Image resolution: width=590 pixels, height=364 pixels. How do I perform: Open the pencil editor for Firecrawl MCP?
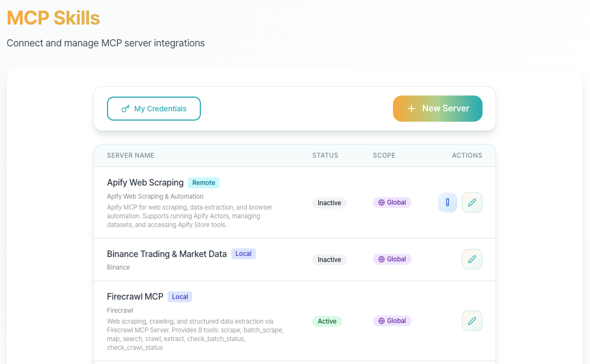point(472,321)
